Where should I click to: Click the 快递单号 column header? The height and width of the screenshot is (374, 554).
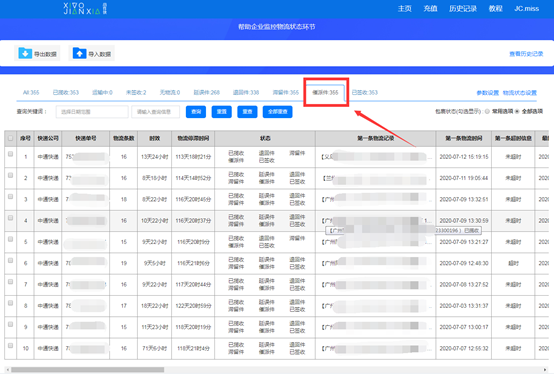[86, 138]
